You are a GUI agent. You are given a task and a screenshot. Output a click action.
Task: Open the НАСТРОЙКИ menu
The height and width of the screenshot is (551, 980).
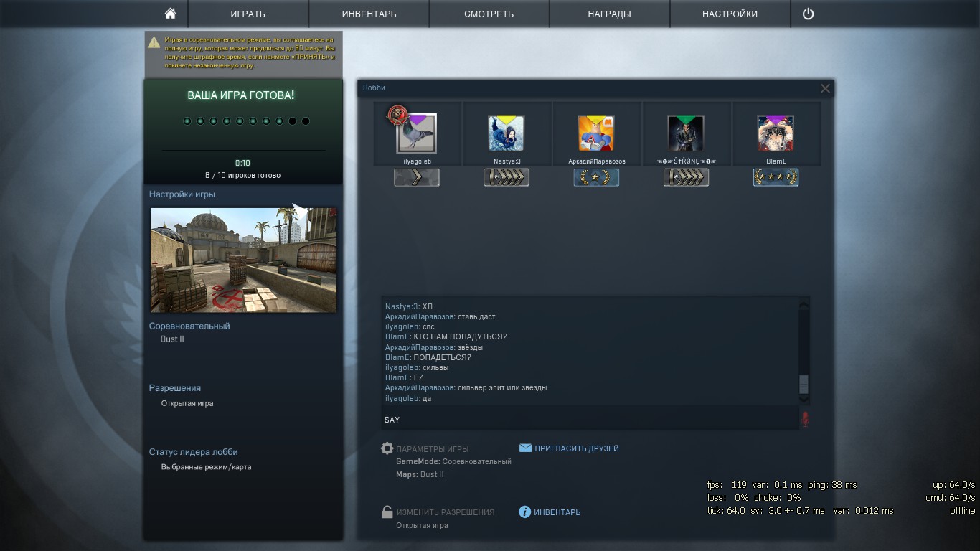coord(730,14)
